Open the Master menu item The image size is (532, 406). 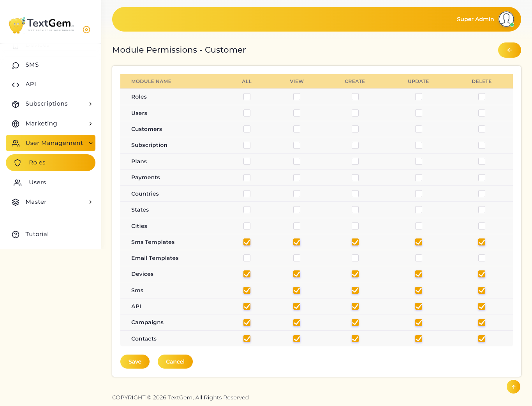(x=51, y=202)
